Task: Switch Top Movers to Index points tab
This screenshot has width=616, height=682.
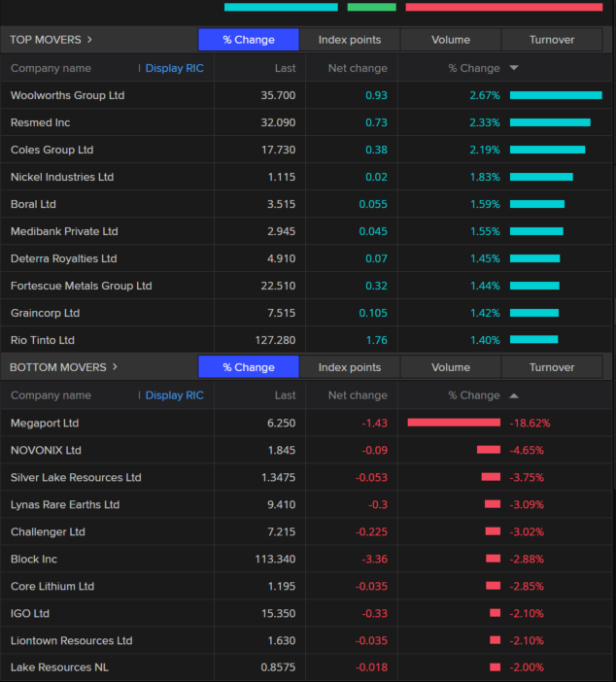Action: point(350,40)
